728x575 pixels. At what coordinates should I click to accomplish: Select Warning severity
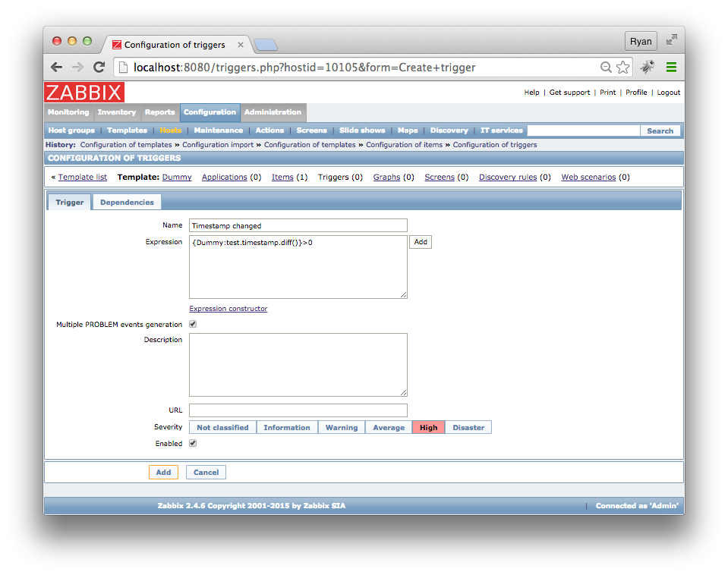(x=342, y=427)
